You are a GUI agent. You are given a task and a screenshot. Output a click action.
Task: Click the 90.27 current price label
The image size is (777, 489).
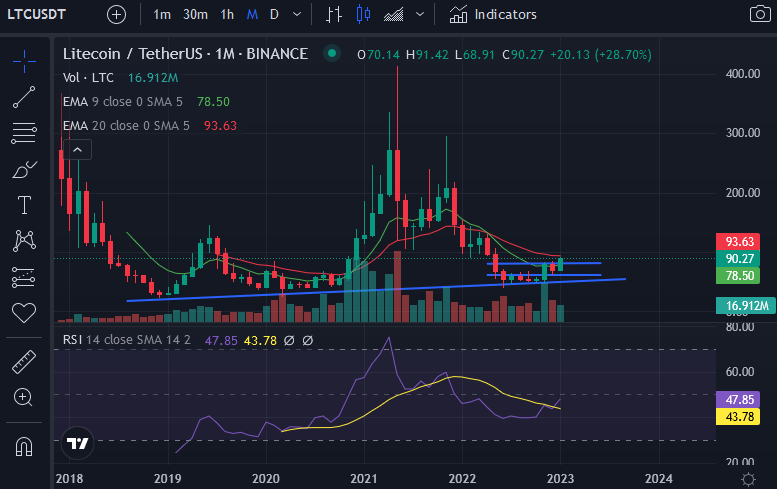pos(738,258)
